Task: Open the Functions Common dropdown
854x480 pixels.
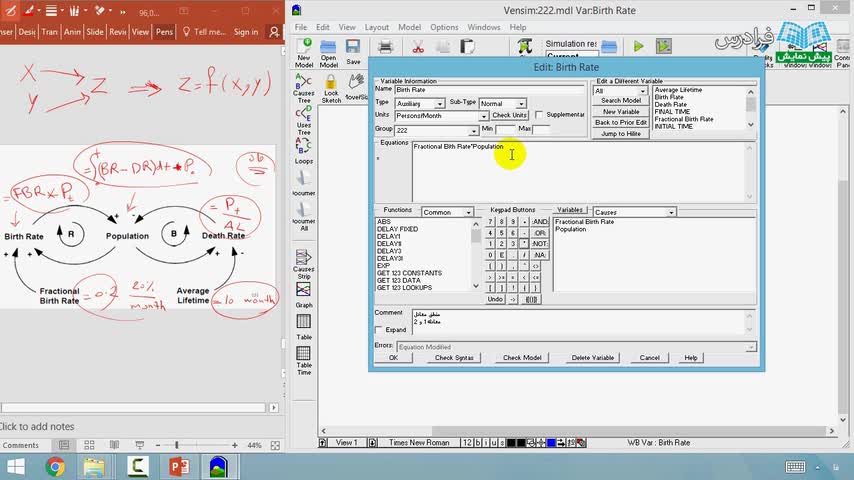Action: point(447,212)
